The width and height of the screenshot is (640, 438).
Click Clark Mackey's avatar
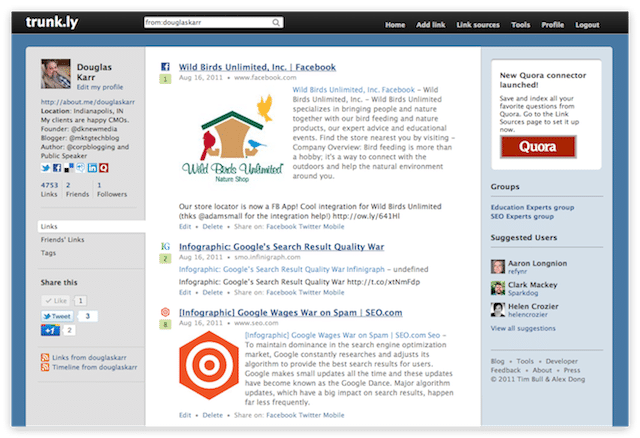pos(498,288)
